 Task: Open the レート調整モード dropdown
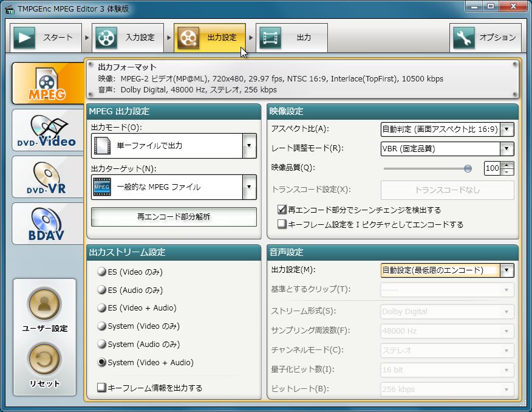point(506,149)
